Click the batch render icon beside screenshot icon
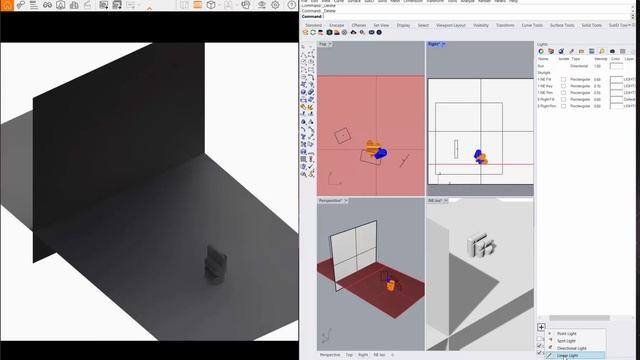Image resolution: width=640 pixels, height=360 pixels. click(x=117, y=5)
